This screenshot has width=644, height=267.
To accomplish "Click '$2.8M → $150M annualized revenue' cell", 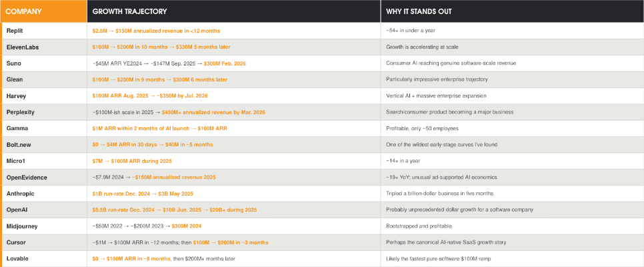I will point(234,31).
